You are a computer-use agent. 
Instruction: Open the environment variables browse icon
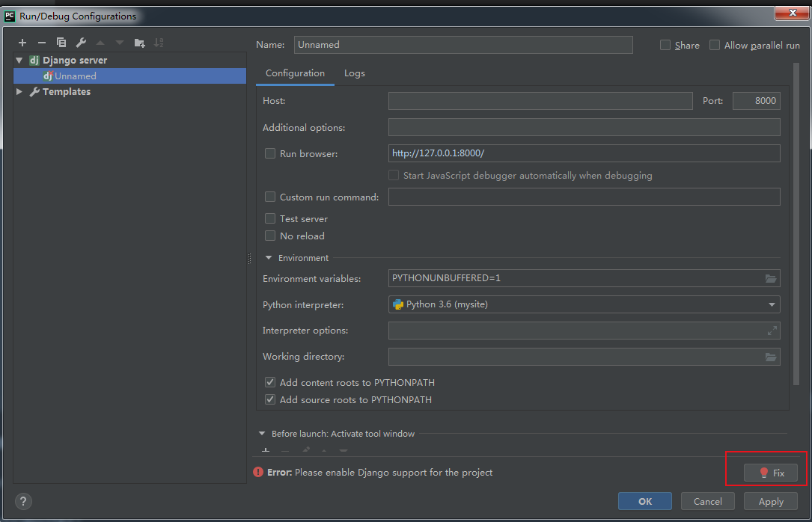point(771,278)
